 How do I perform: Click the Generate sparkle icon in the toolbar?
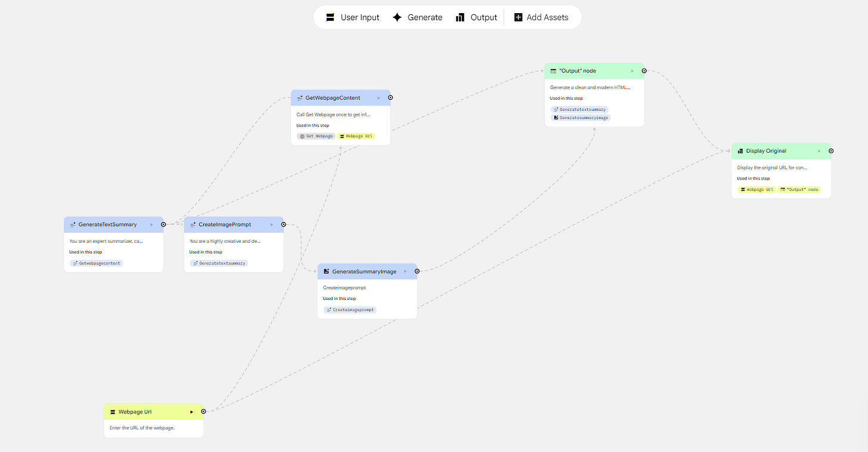[398, 17]
